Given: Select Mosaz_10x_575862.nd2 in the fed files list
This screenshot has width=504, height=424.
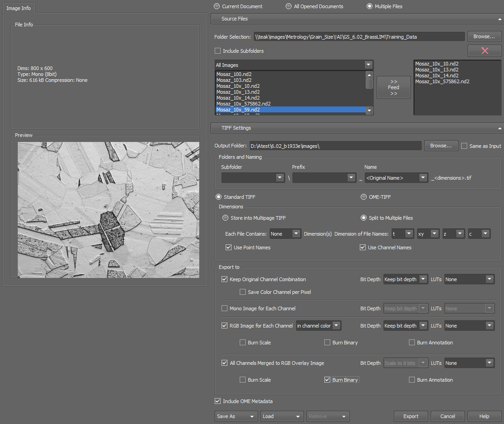Looking at the screenshot, I should tap(442, 81).
